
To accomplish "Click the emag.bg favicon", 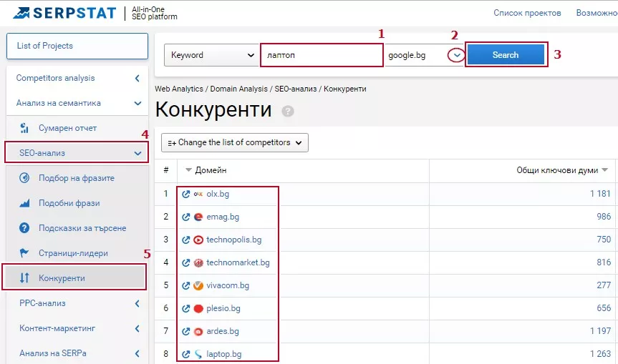I will point(198,217).
